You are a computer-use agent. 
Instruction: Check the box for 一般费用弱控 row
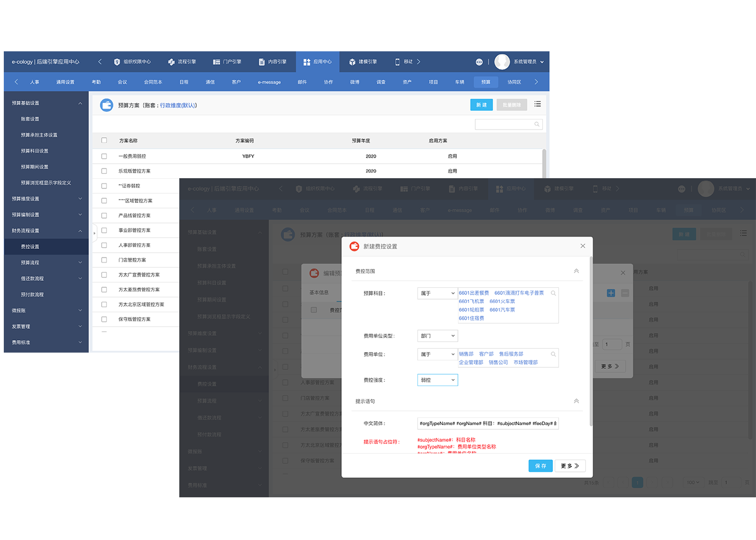(x=104, y=156)
